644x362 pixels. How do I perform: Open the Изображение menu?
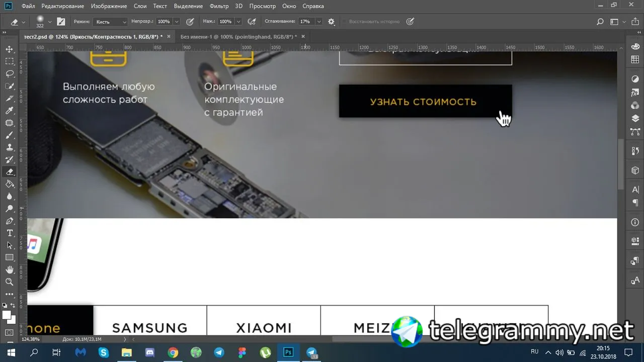pyautogui.click(x=109, y=6)
